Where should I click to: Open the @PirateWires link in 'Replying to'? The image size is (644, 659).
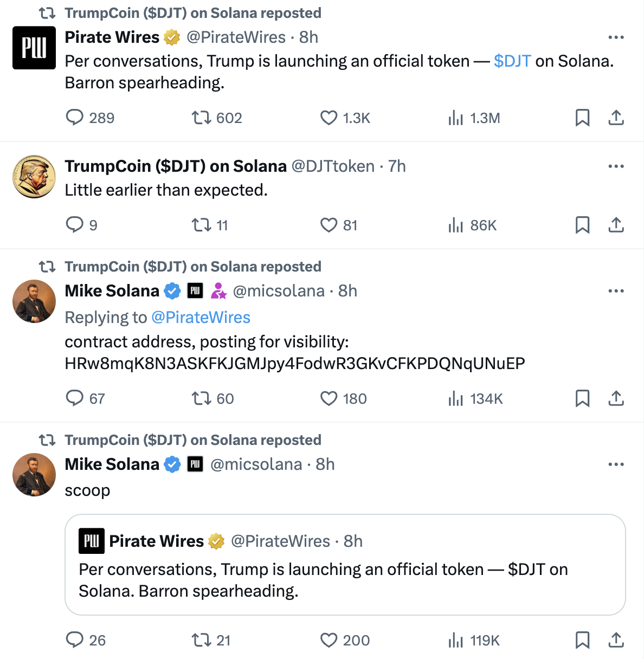pyautogui.click(x=202, y=317)
